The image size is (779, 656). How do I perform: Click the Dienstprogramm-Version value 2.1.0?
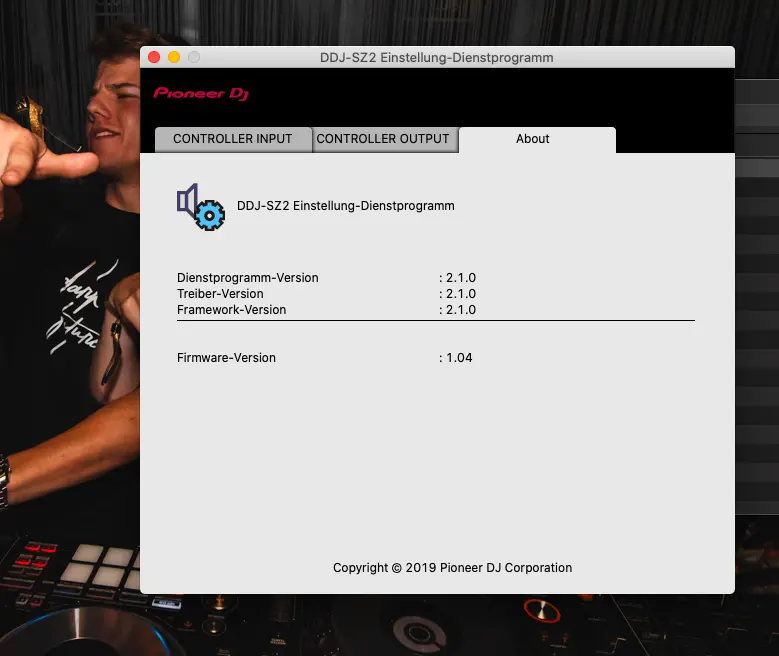pos(460,278)
